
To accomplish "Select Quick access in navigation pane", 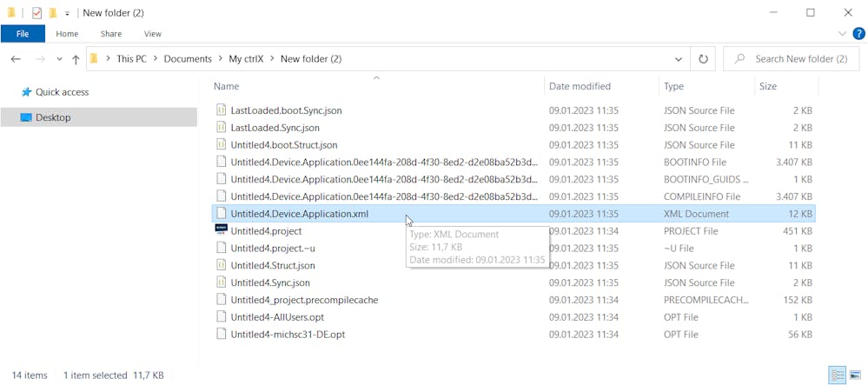I will pyautogui.click(x=62, y=92).
